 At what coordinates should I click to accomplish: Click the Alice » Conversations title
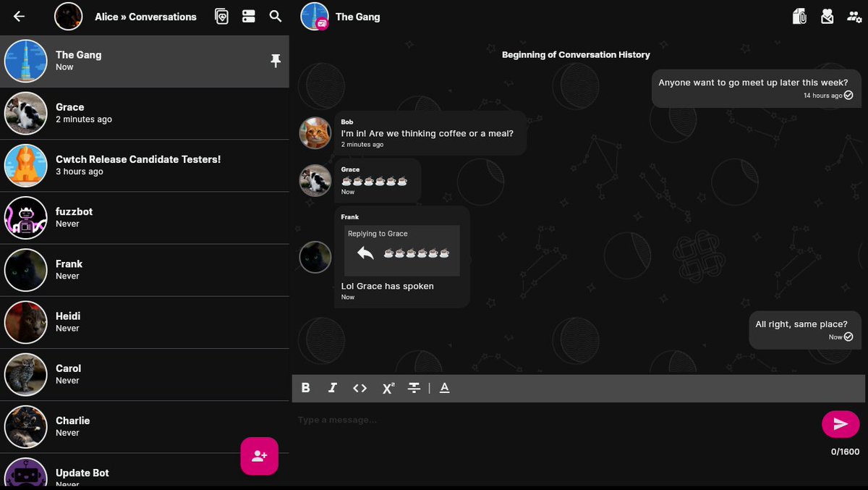pos(145,17)
